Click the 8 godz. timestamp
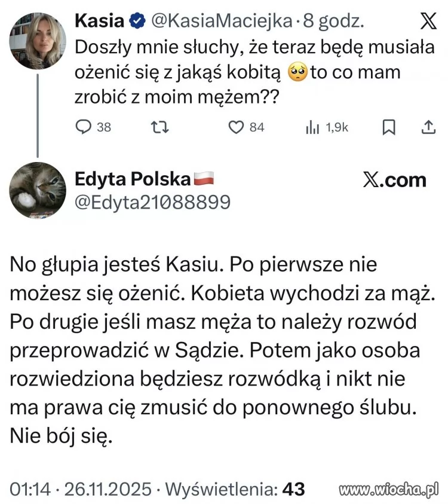 (333, 22)
